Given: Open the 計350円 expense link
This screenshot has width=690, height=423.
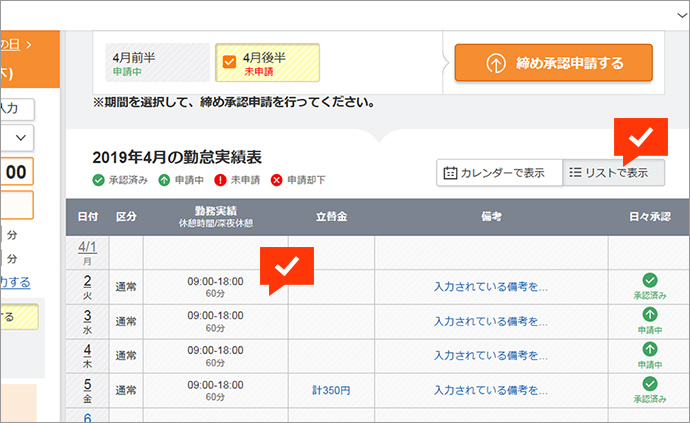Looking at the screenshot, I should coord(331,391).
